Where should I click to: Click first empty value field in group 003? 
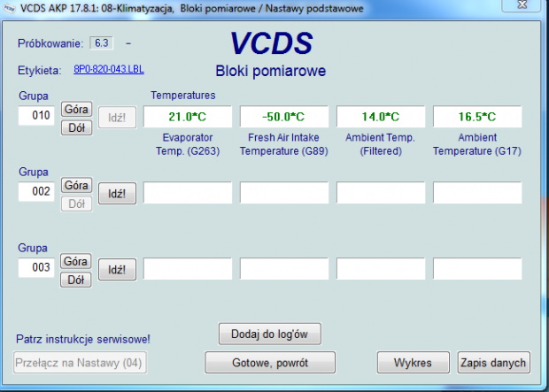coord(188,269)
